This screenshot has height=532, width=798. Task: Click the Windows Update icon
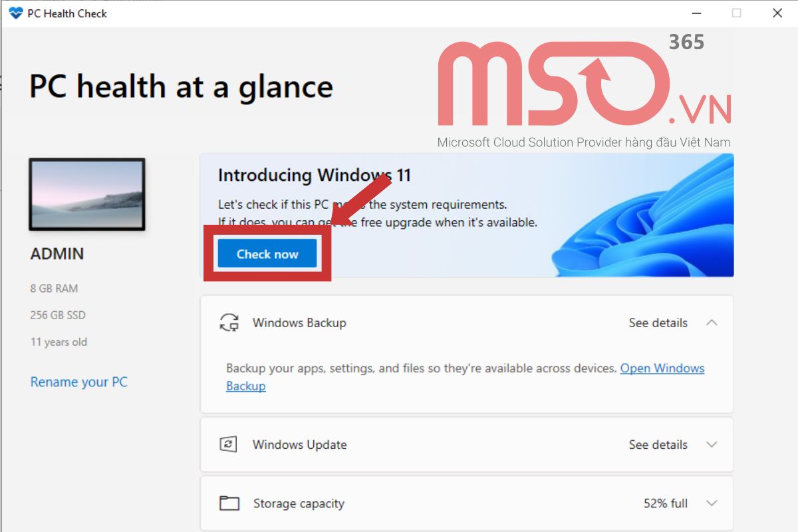point(229,445)
